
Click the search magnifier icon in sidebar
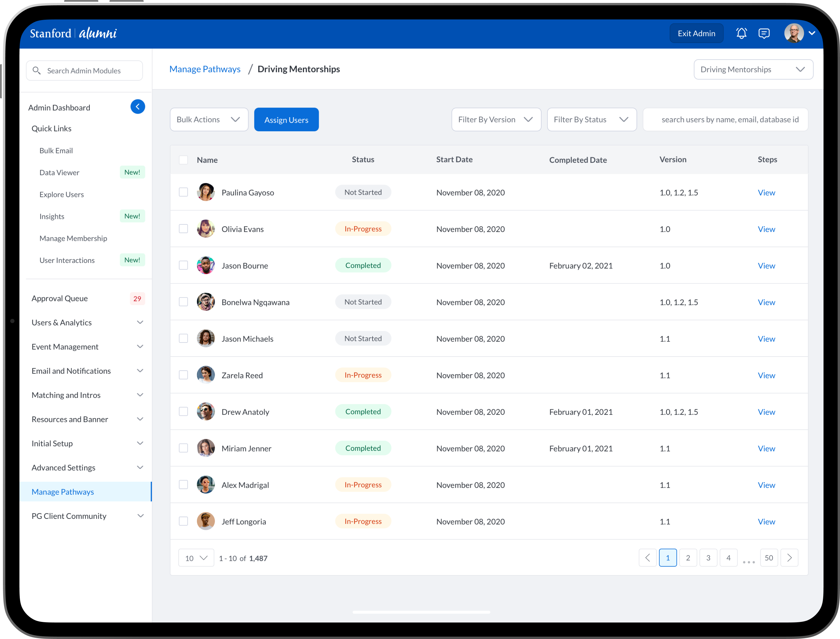(37, 71)
